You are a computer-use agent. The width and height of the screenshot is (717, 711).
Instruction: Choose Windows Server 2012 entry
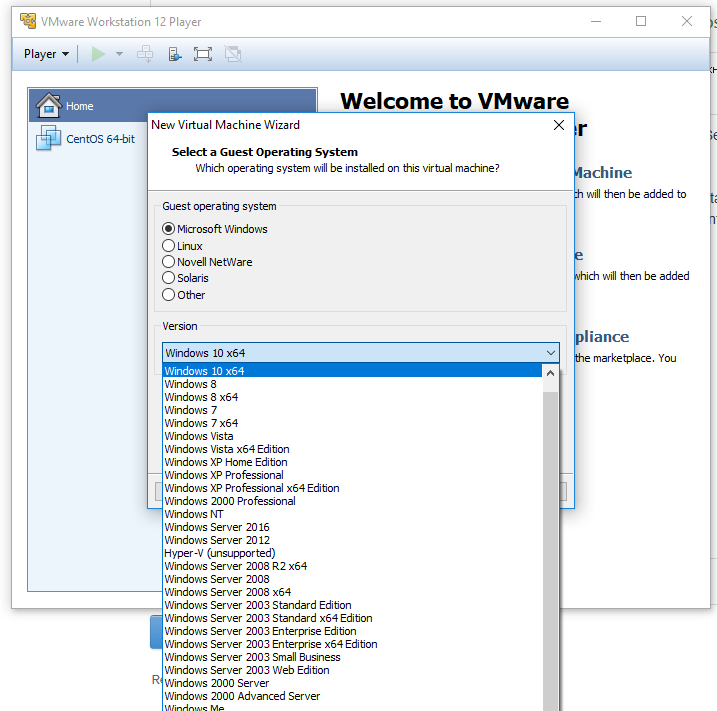click(353, 540)
